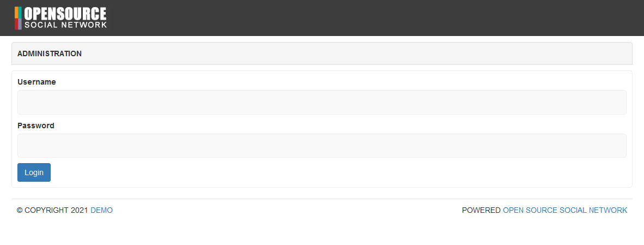Click the Open Source Social Network logo

[60, 18]
